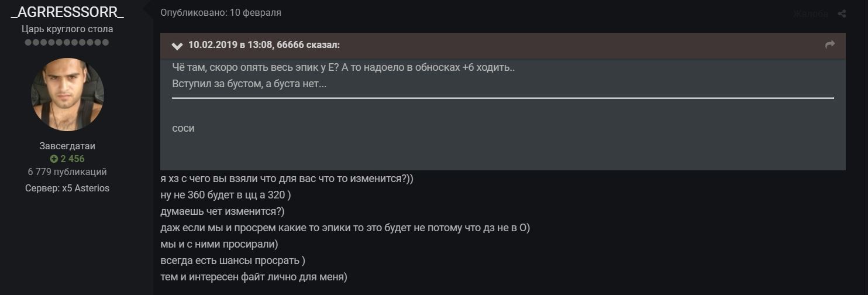Click the 'соси' signature in the quote
The height and width of the screenshot is (295, 868).
183,128
